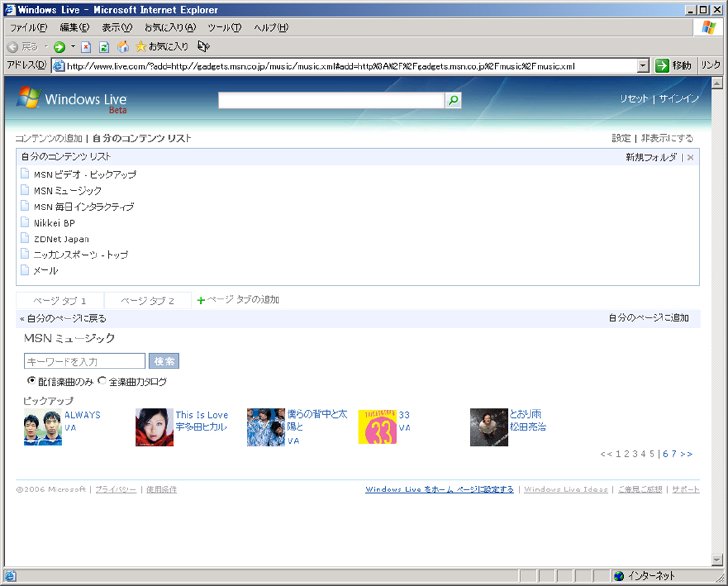Go to the Home page icon
Screen dimensions: 728x586
(x=123, y=46)
